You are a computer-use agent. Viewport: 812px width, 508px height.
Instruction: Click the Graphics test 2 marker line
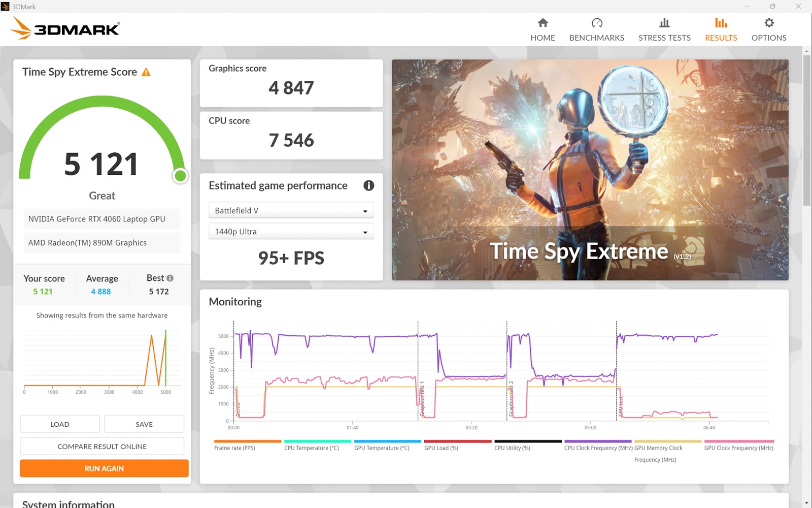[507, 371]
